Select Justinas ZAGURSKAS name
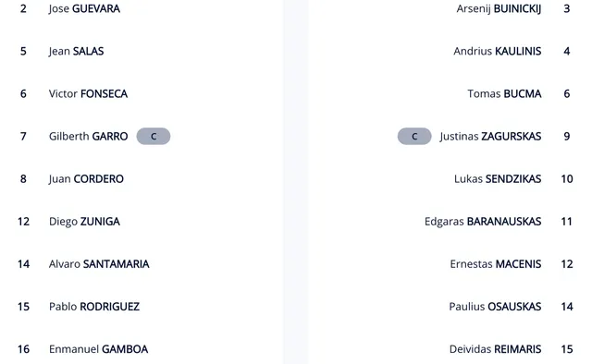The width and height of the screenshot is (592, 364). (490, 136)
